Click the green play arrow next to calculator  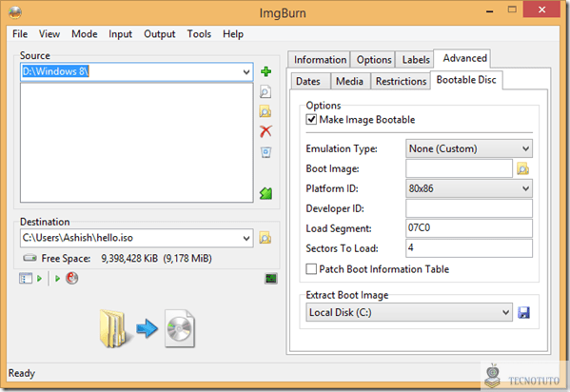[40, 278]
